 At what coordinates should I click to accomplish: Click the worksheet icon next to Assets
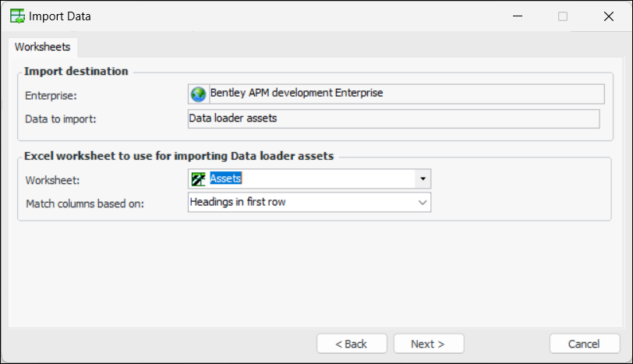[199, 179]
